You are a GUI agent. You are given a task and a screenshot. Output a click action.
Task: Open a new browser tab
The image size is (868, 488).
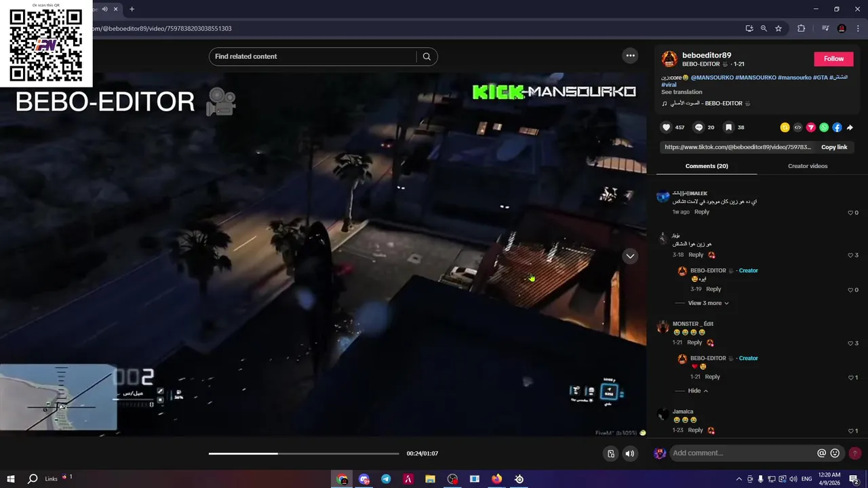[x=132, y=9]
